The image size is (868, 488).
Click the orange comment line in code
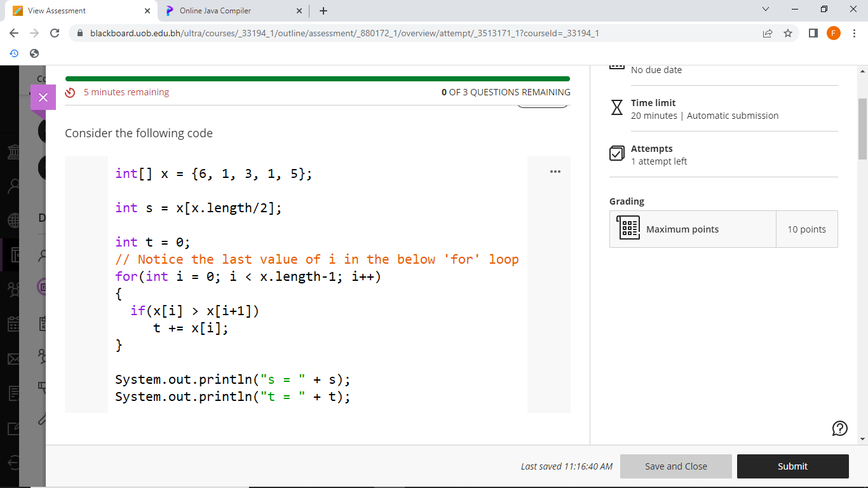click(317, 259)
